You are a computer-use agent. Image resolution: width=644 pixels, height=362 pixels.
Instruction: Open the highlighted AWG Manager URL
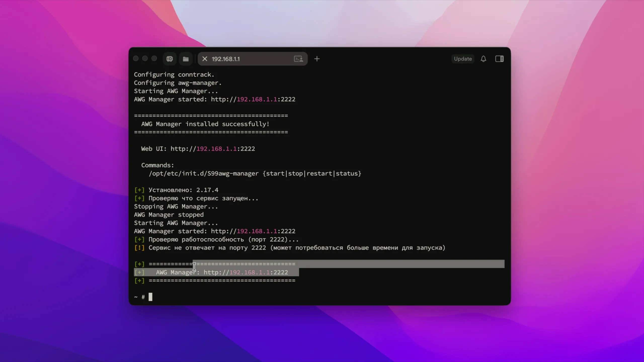coord(246,272)
